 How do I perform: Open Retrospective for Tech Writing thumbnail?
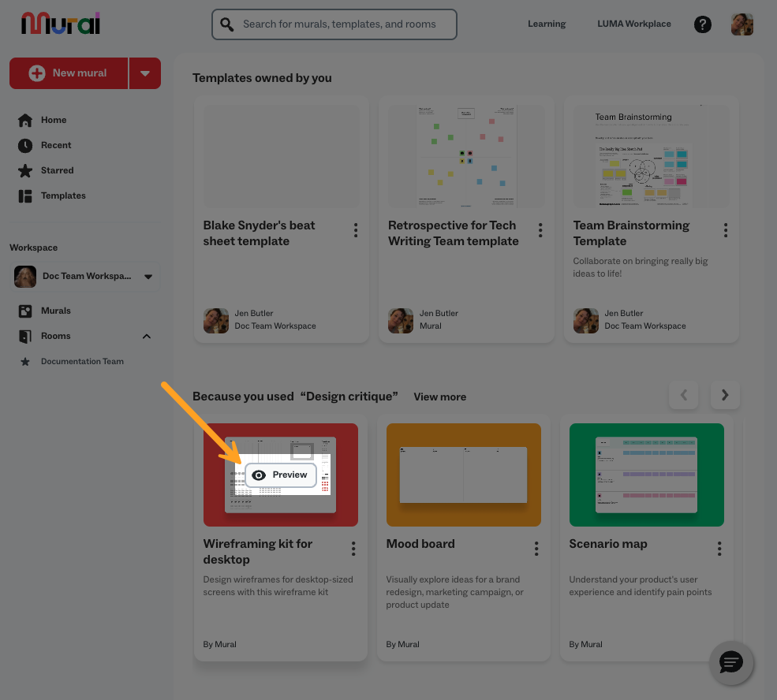click(466, 156)
